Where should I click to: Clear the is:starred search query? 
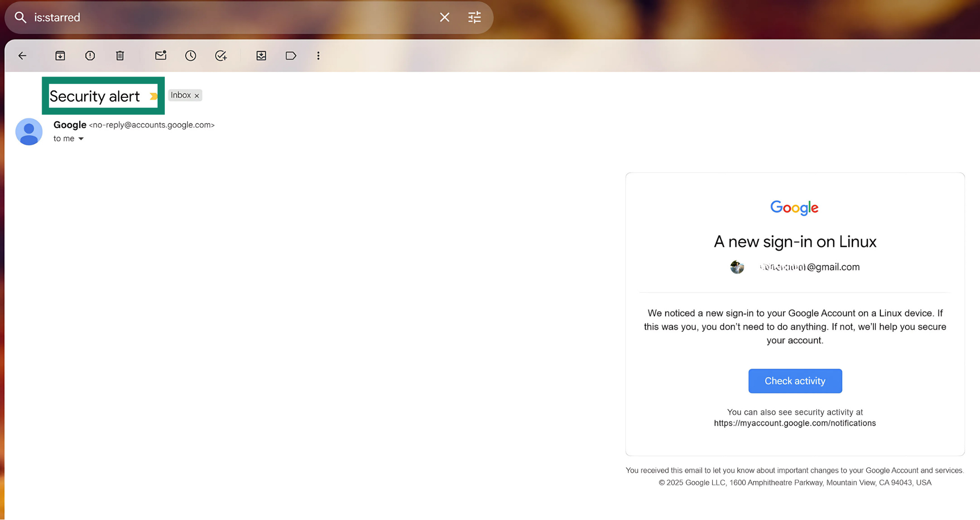(x=444, y=17)
